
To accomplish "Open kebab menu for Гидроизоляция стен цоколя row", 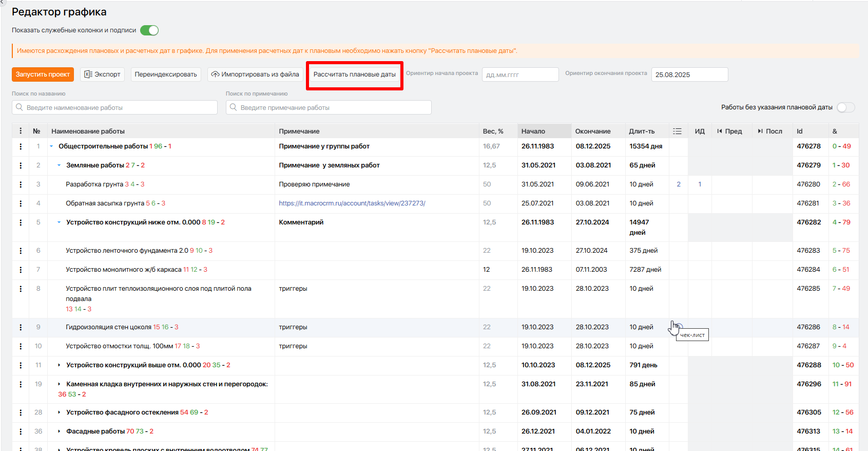I will tap(21, 327).
